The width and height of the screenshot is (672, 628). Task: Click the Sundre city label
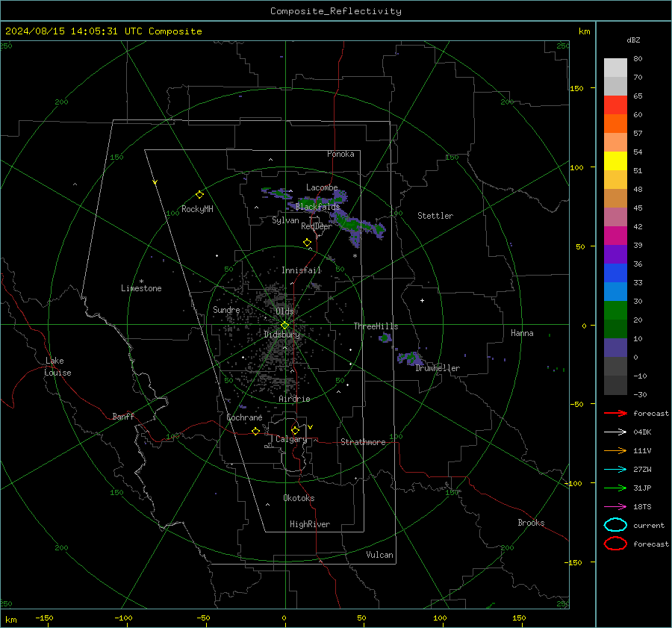[226, 309]
